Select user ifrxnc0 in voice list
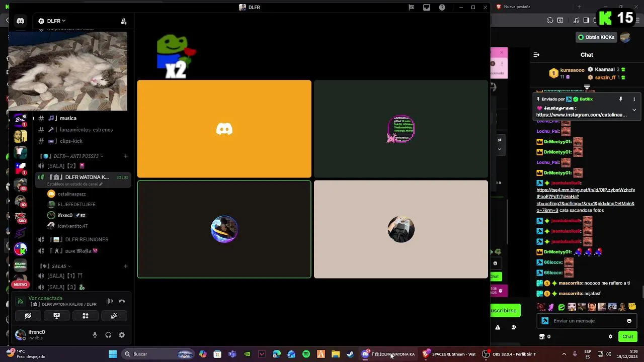The height and width of the screenshot is (362, 644). pos(65,215)
